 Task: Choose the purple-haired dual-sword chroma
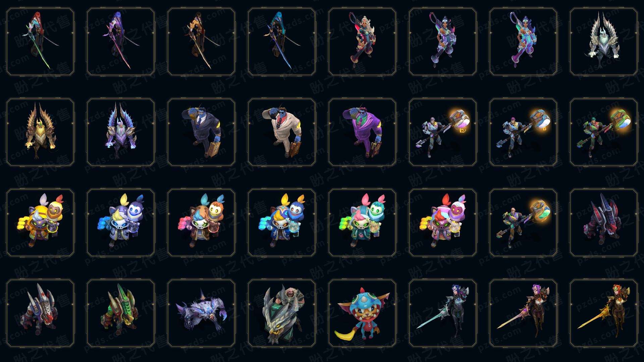tap(121, 42)
